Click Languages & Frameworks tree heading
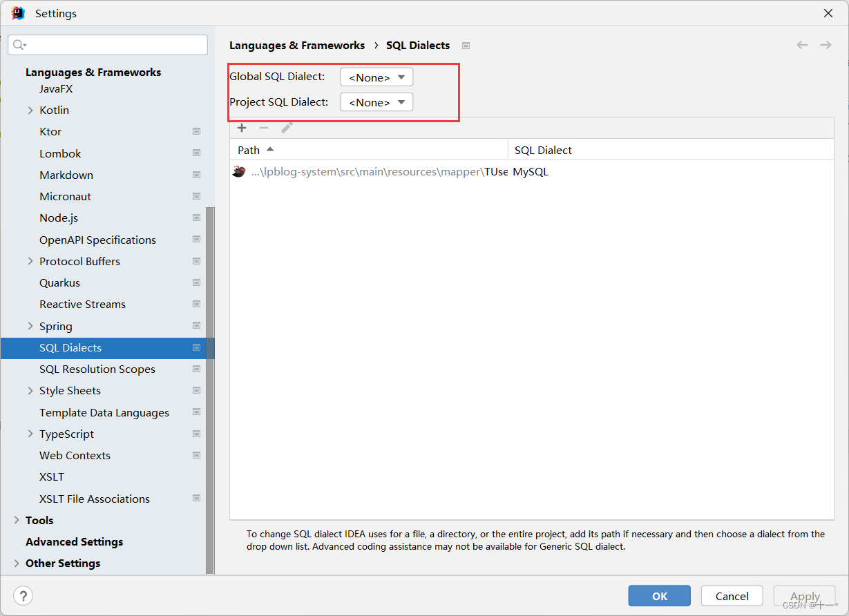Screen dimensions: 849x616 93,72
